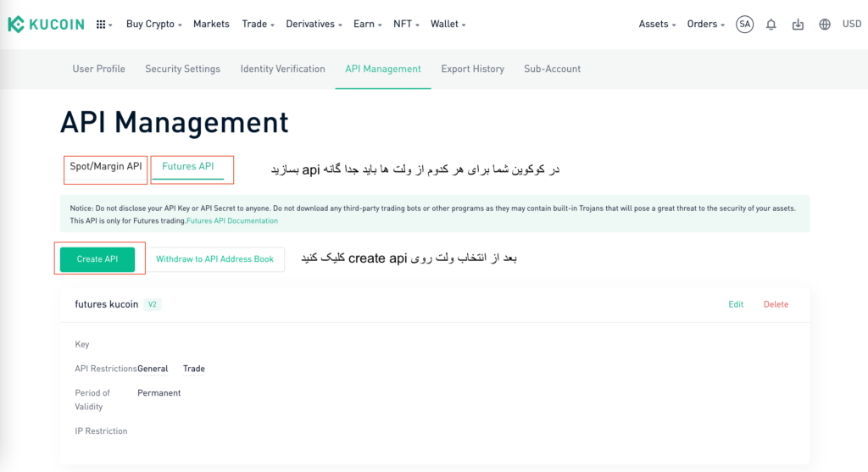868x472 pixels.
Task: Expand the Orders dropdown
Action: (x=706, y=25)
